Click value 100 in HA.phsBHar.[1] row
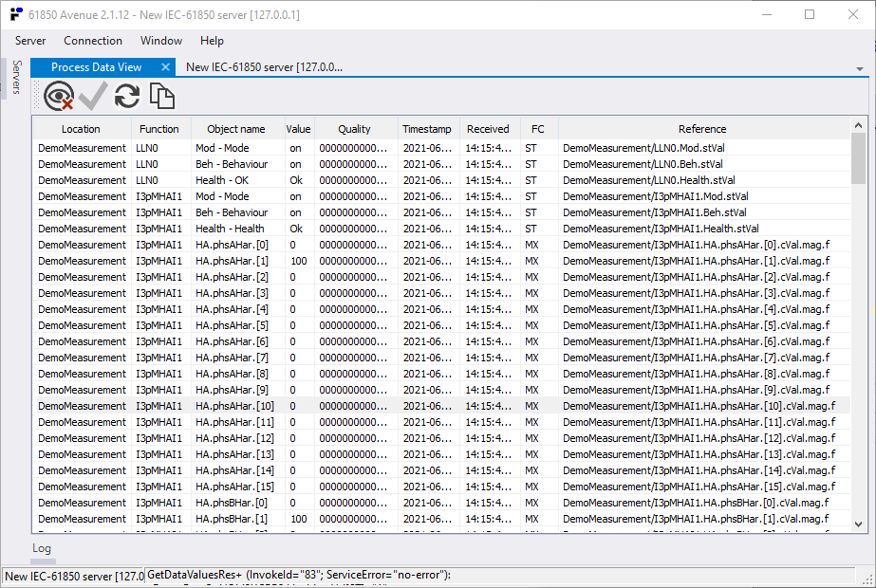Viewport: 876px width, 588px height. 299,520
